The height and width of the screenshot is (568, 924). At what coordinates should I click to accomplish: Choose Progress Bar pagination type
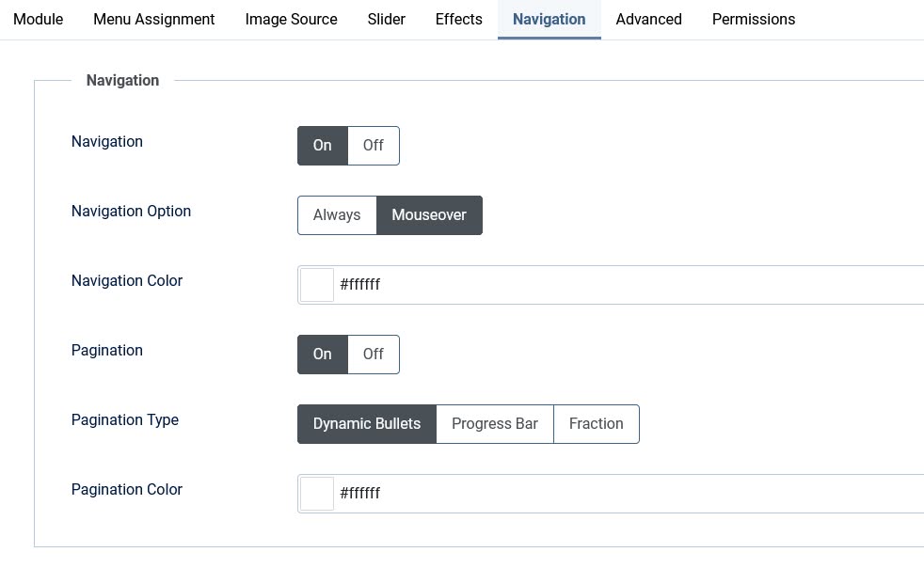495,424
